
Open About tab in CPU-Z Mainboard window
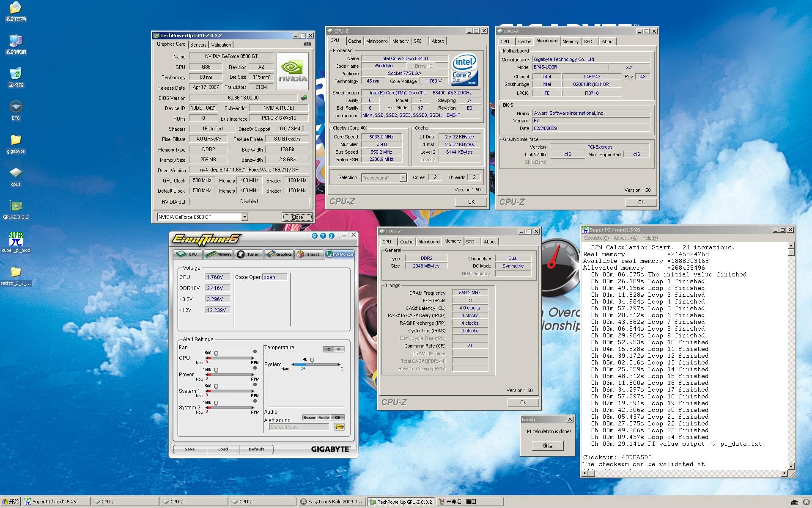pos(607,41)
